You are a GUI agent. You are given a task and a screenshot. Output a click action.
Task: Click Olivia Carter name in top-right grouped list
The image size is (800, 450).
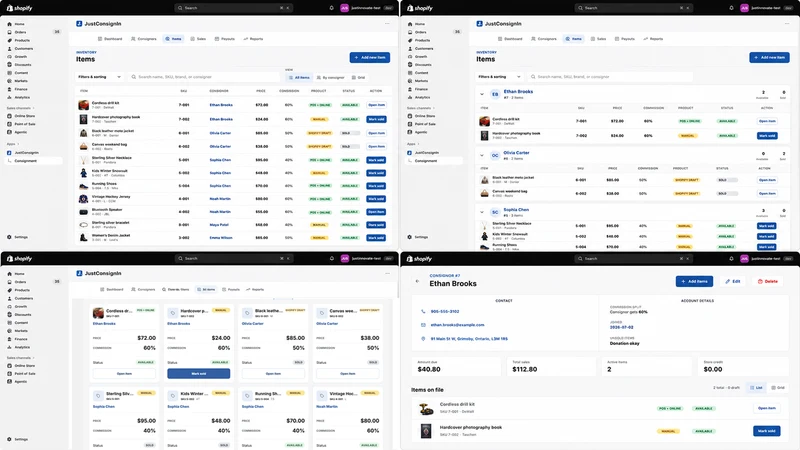(516, 153)
